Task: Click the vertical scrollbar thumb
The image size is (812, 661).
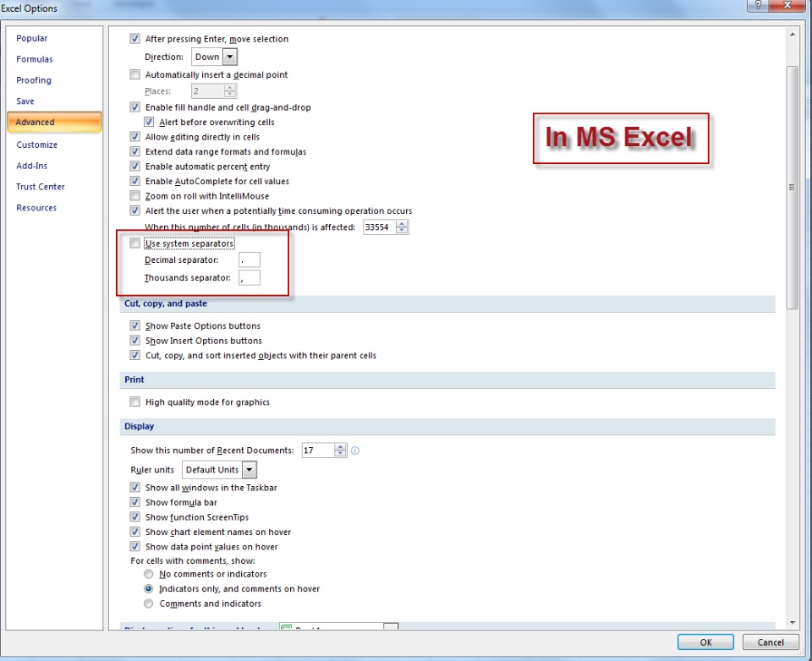Action: coord(793,188)
